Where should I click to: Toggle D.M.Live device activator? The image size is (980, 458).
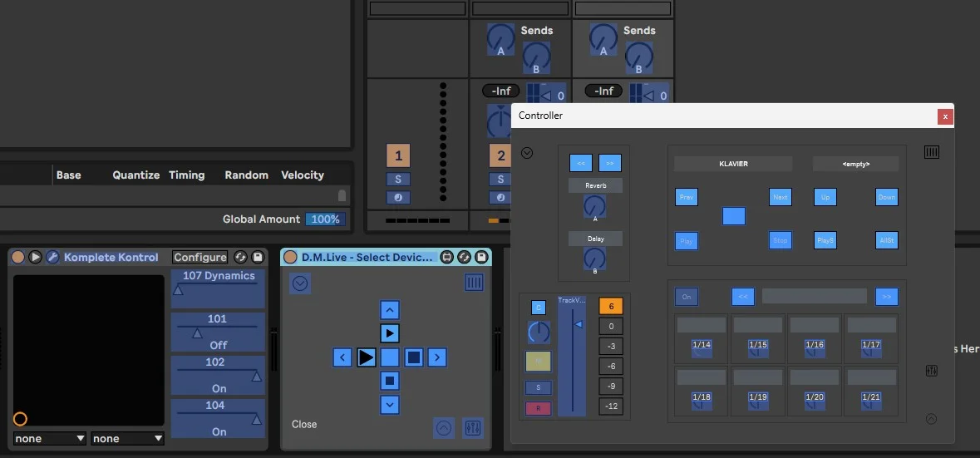click(x=290, y=257)
